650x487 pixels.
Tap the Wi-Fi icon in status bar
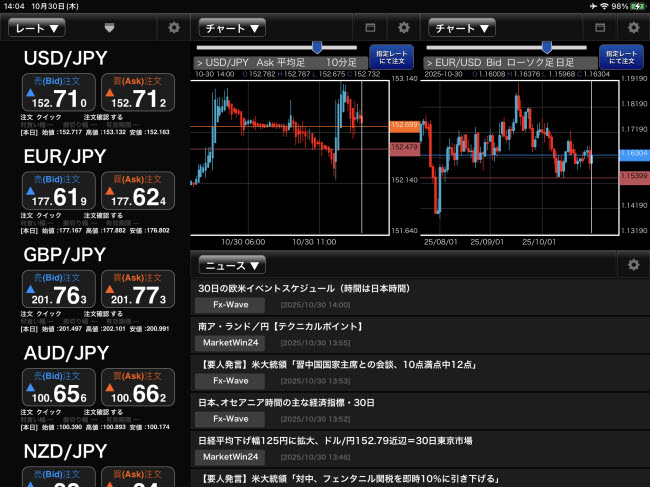[x=604, y=6]
